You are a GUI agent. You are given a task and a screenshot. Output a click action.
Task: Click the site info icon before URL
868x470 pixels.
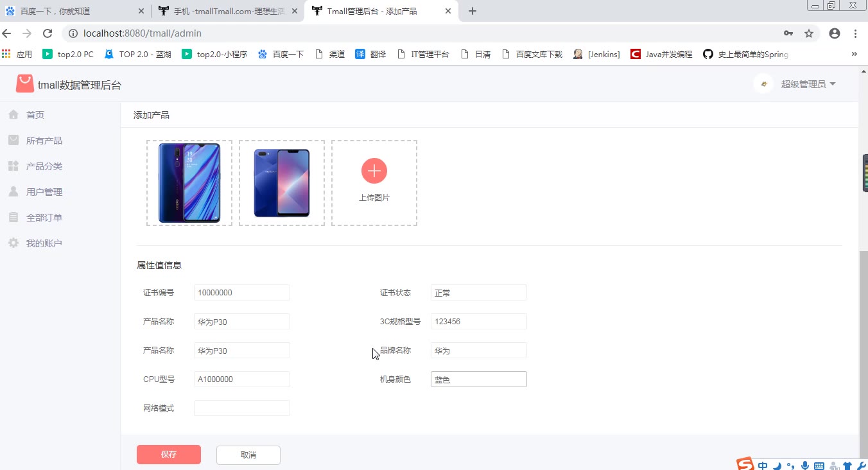73,33
